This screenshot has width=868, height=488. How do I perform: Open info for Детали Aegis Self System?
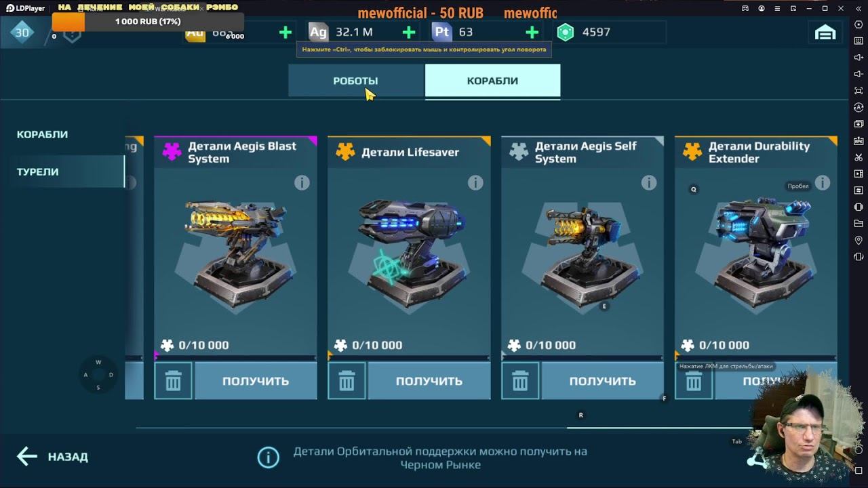point(649,183)
